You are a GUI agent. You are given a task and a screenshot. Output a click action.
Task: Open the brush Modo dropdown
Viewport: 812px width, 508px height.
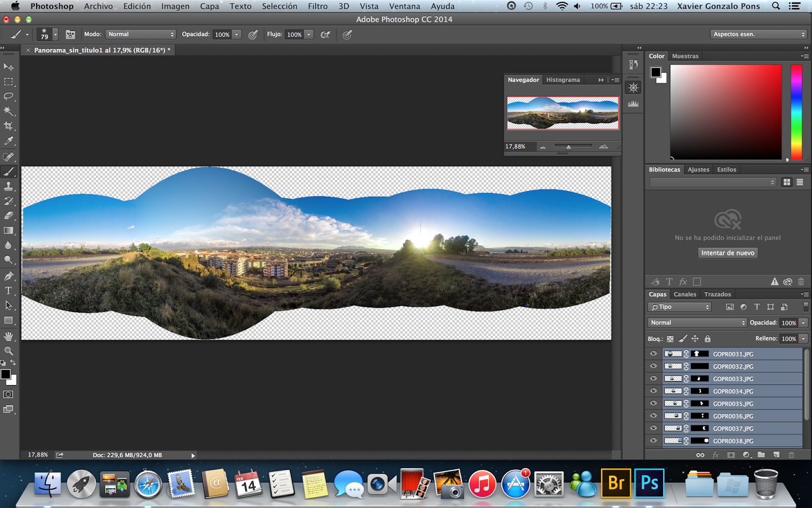click(x=141, y=35)
